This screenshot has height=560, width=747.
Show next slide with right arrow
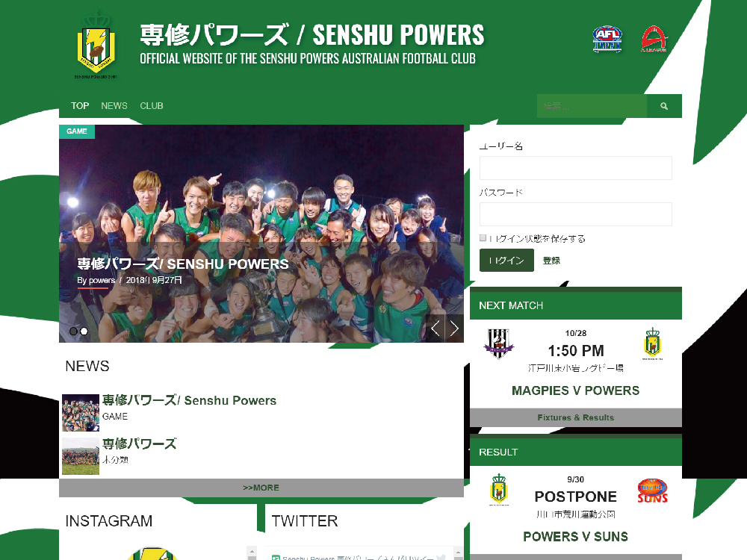(x=454, y=328)
